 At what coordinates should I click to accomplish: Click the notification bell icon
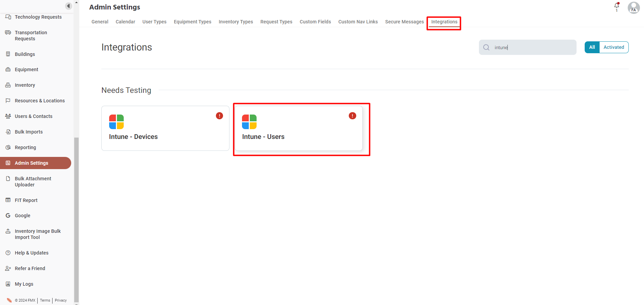point(617,6)
